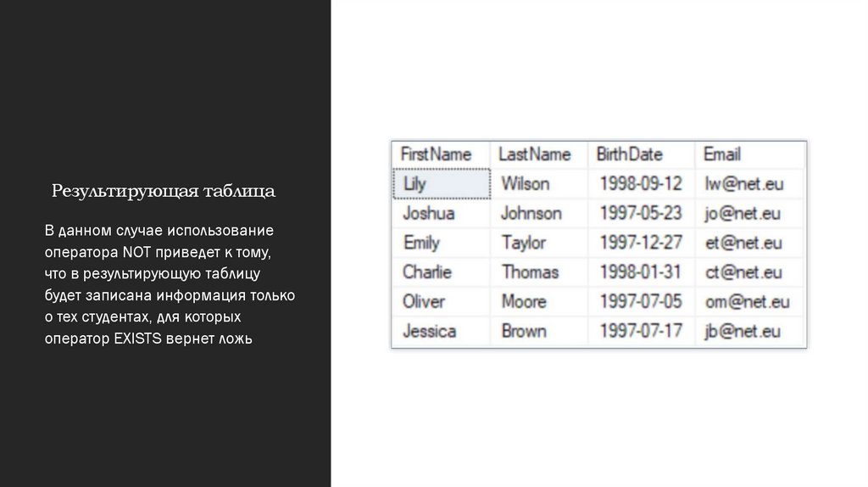Viewport: 868px width, 487px height.
Task: Click the email 'ct@net.eu'
Action: click(x=750, y=272)
